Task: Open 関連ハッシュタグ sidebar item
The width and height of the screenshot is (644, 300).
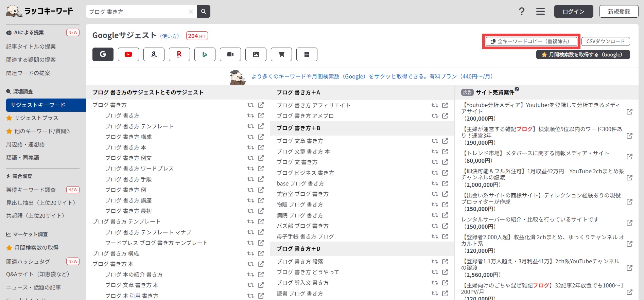Action: click(28, 262)
